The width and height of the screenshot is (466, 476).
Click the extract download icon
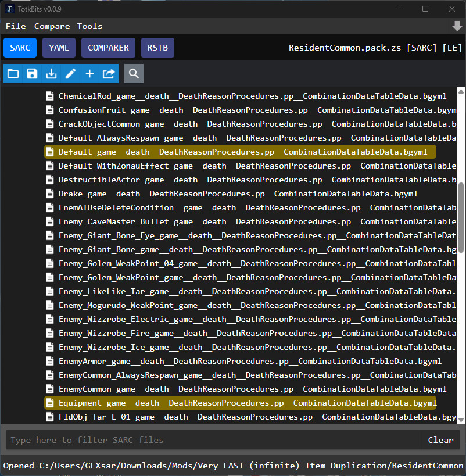[51, 74]
